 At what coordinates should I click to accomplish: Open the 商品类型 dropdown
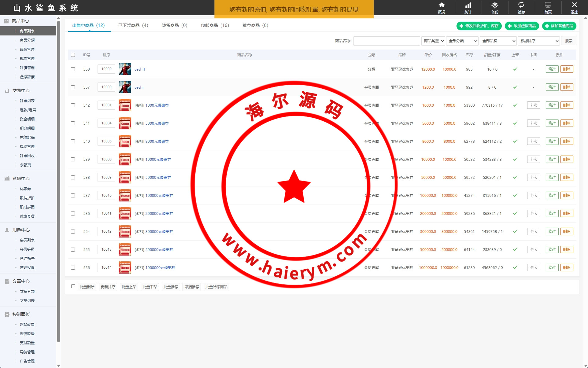[433, 41]
